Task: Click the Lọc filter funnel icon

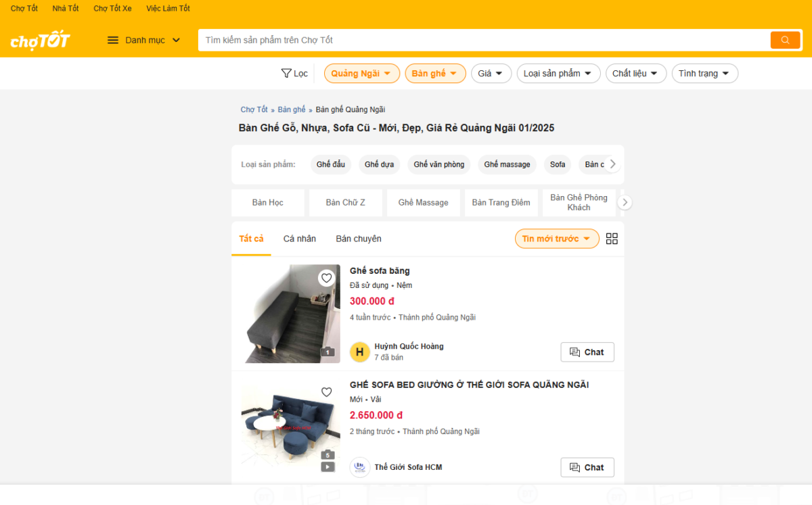Action: 286,73
